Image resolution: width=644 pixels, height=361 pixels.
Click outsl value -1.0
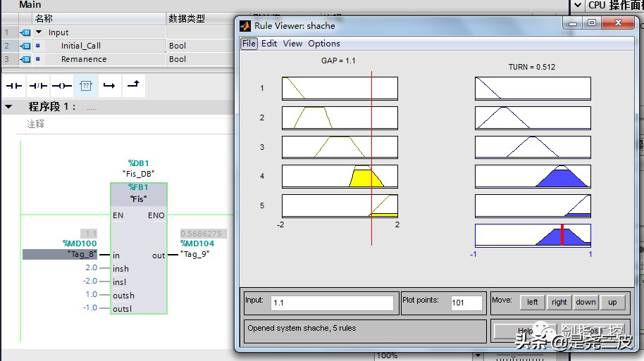click(90, 308)
